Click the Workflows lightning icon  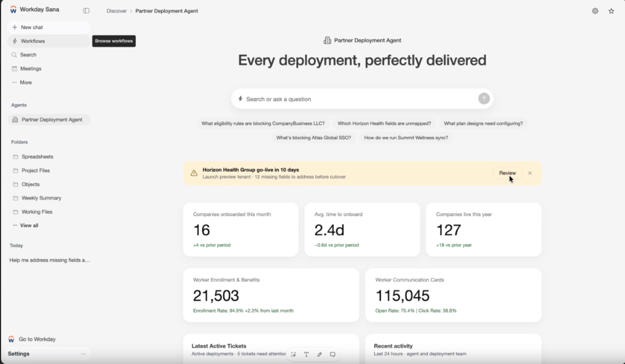pos(15,41)
